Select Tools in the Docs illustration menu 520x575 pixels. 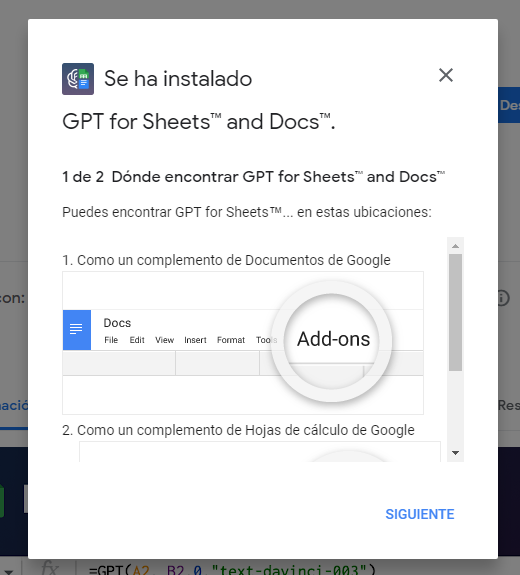point(266,340)
